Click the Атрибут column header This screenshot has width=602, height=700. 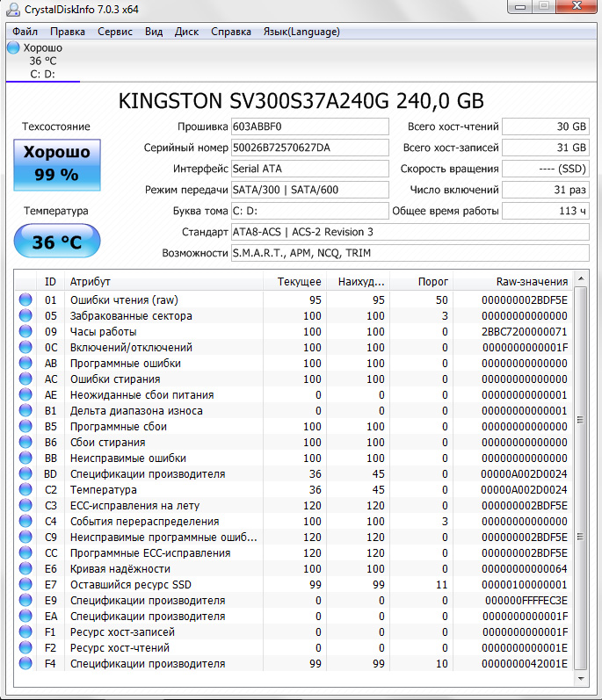click(163, 282)
